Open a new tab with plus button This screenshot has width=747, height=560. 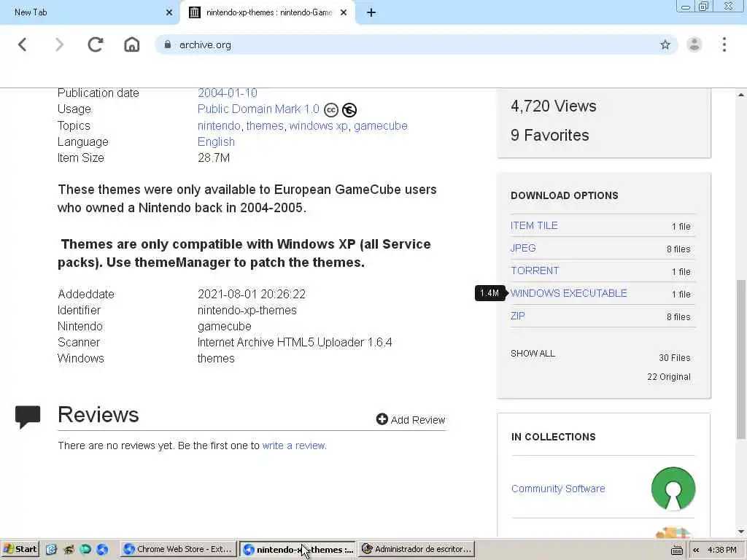click(371, 13)
